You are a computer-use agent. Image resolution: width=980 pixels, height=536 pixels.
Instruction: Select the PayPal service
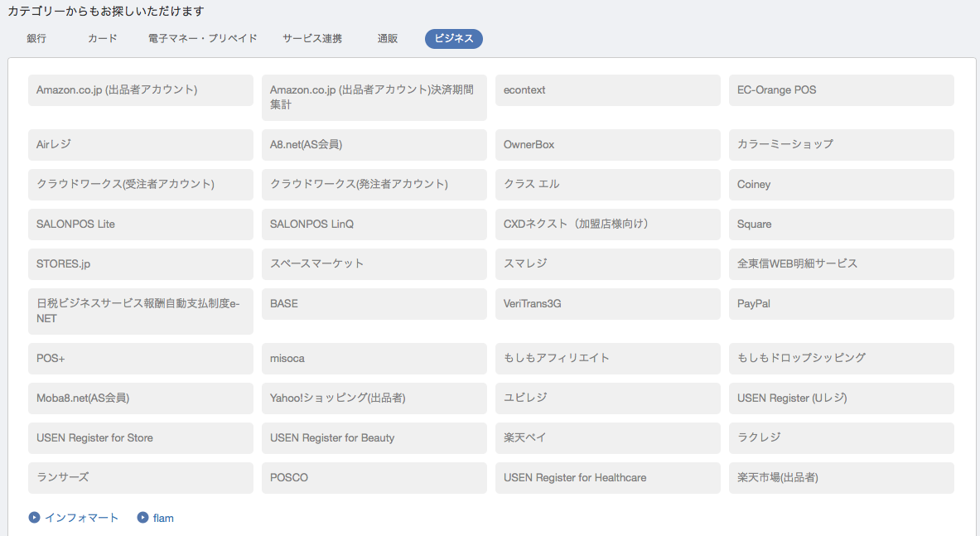coord(842,303)
